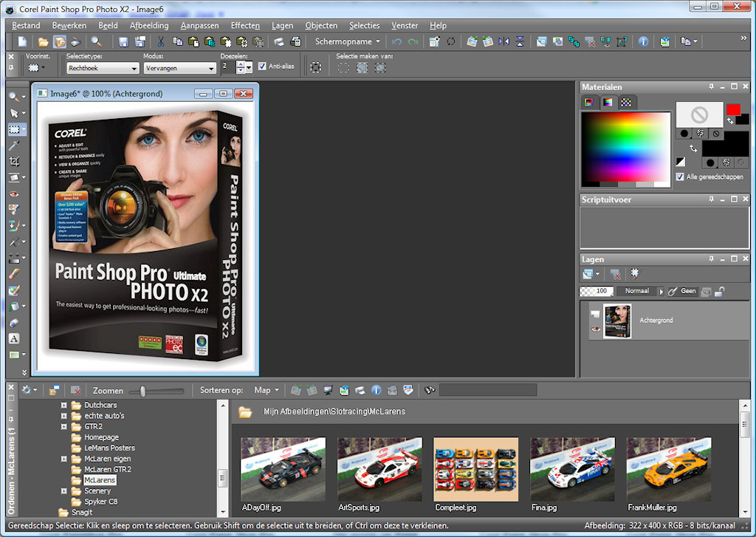Click the New image icon
756x537 pixels.
22,41
